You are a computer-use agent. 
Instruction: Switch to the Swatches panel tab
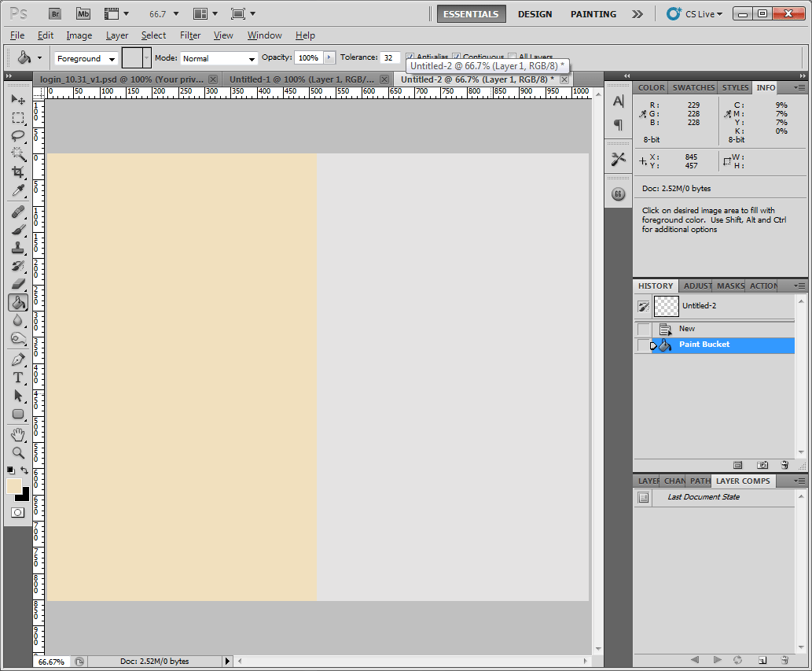click(x=693, y=87)
